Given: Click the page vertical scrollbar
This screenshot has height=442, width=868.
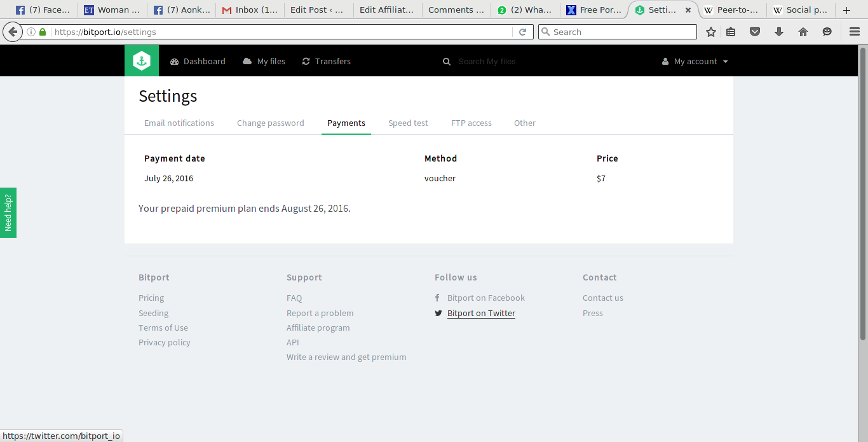Looking at the screenshot, I should [863, 193].
